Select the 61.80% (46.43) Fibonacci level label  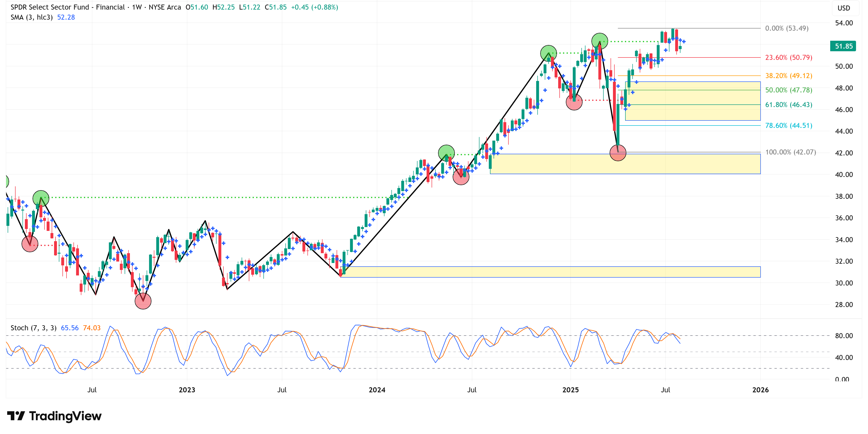pyautogui.click(x=789, y=104)
